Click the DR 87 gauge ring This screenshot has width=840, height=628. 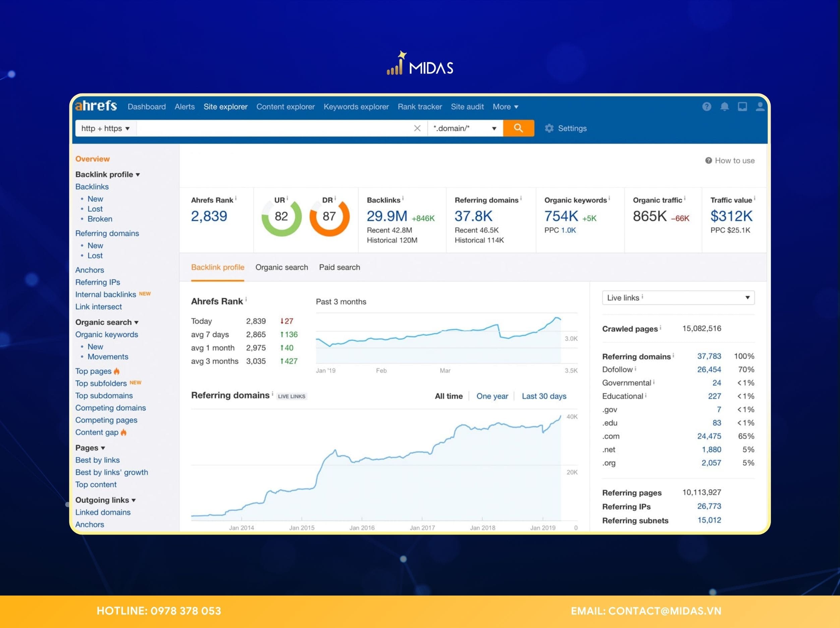[x=329, y=217]
